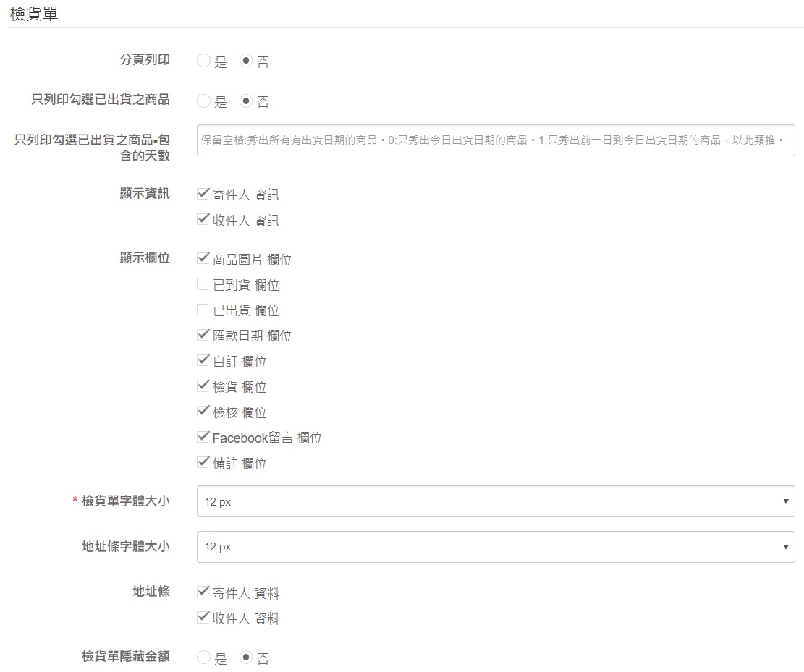Image resolution: width=804 pixels, height=672 pixels.
Task: Enable the 已出貨 欄位 checkbox
Action: 203,310
